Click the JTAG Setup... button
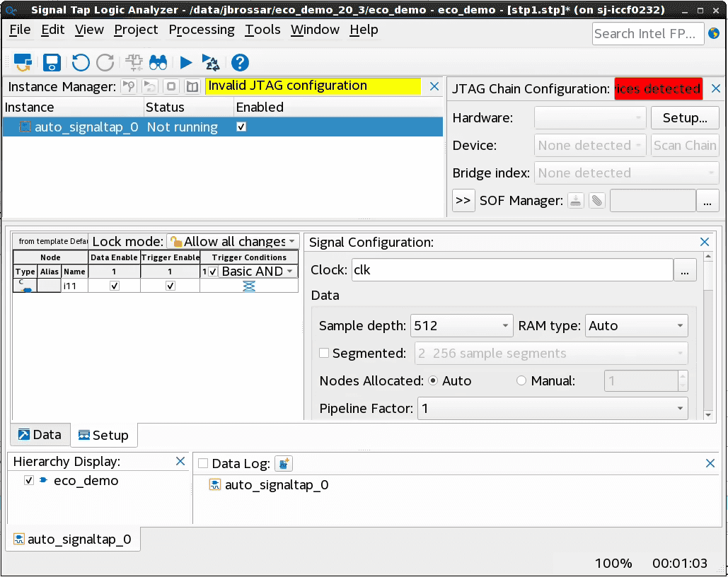Screen dimensions: 728x577 tap(684, 118)
